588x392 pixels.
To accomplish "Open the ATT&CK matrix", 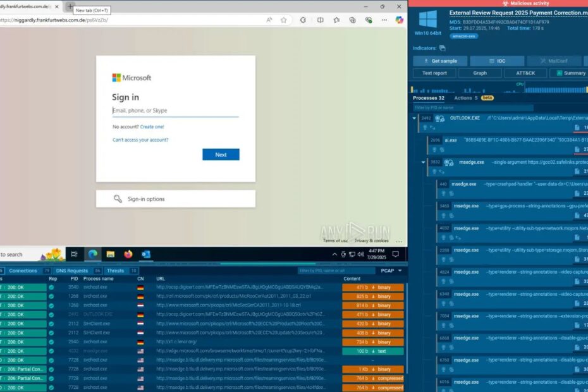I will [x=525, y=73].
